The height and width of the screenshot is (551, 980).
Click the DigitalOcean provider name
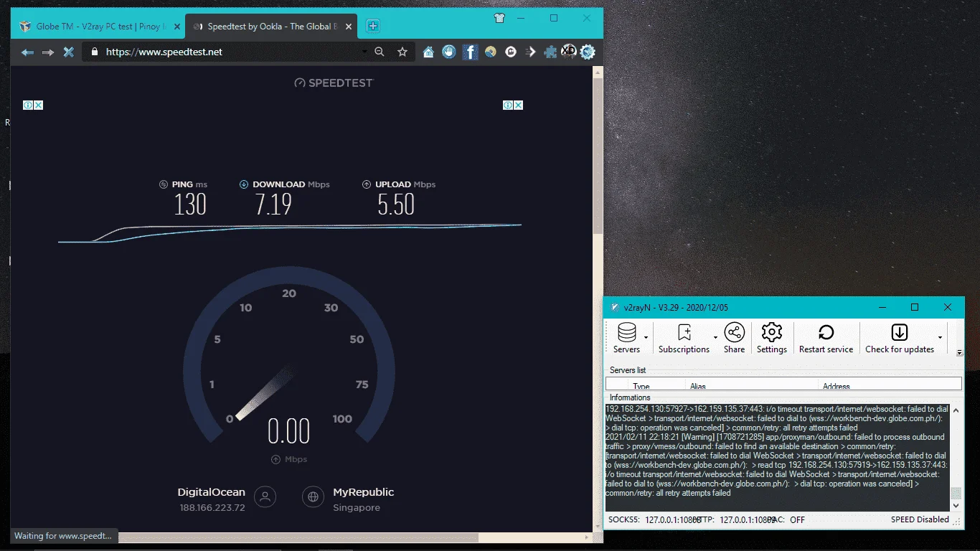(x=212, y=492)
